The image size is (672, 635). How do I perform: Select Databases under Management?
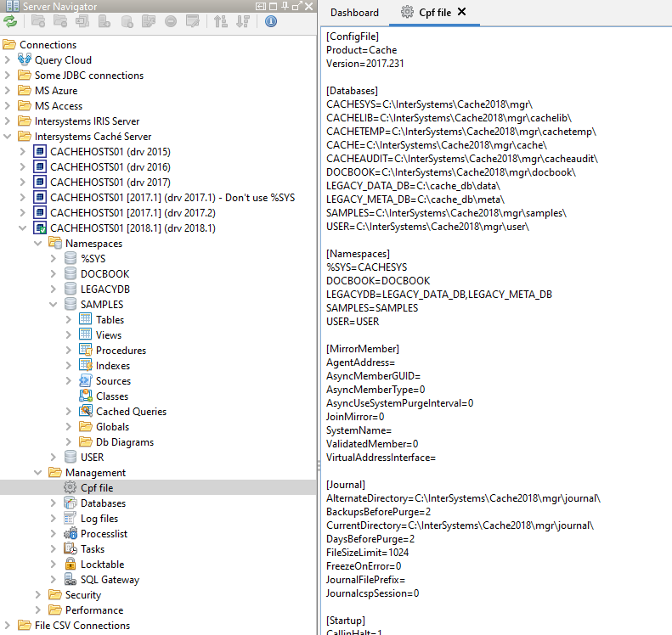pos(104,503)
